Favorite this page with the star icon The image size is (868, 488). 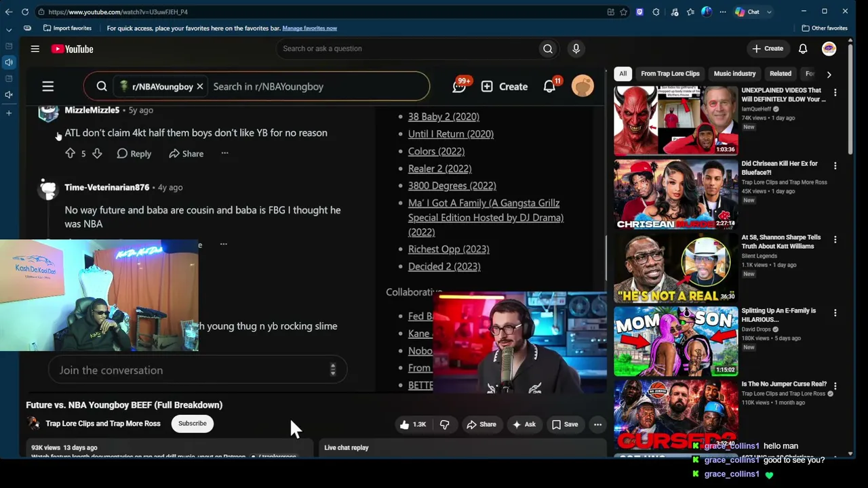[623, 12]
